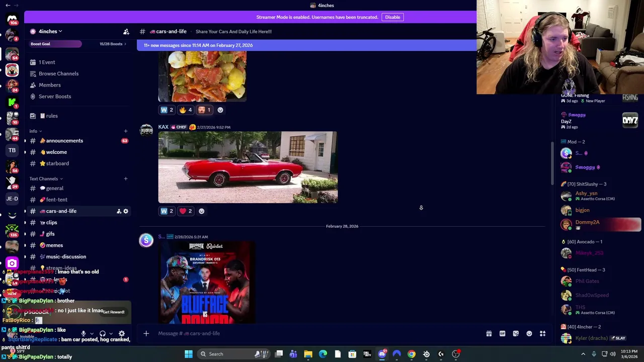Open the sticker picker icon
This screenshot has width=644, height=362.
pos(516,333)
